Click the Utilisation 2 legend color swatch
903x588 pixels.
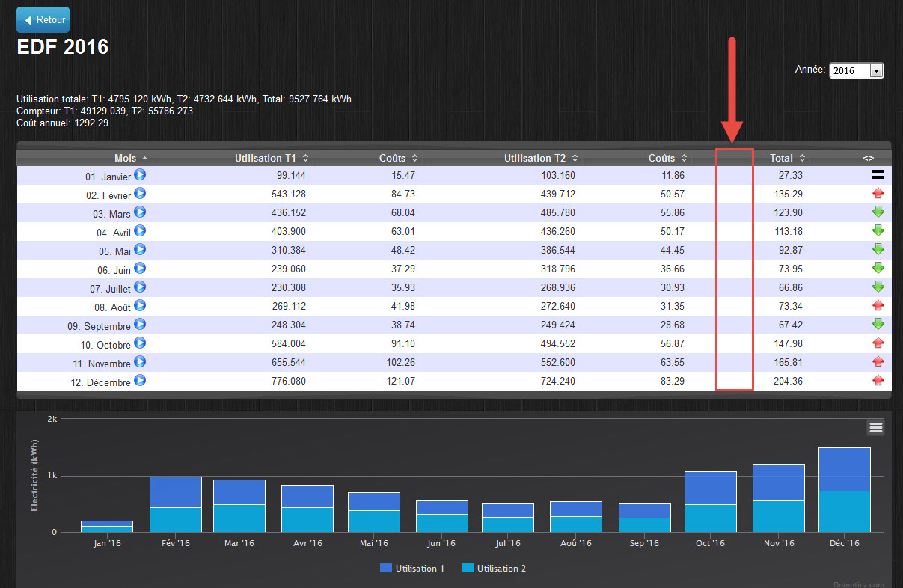468,569
